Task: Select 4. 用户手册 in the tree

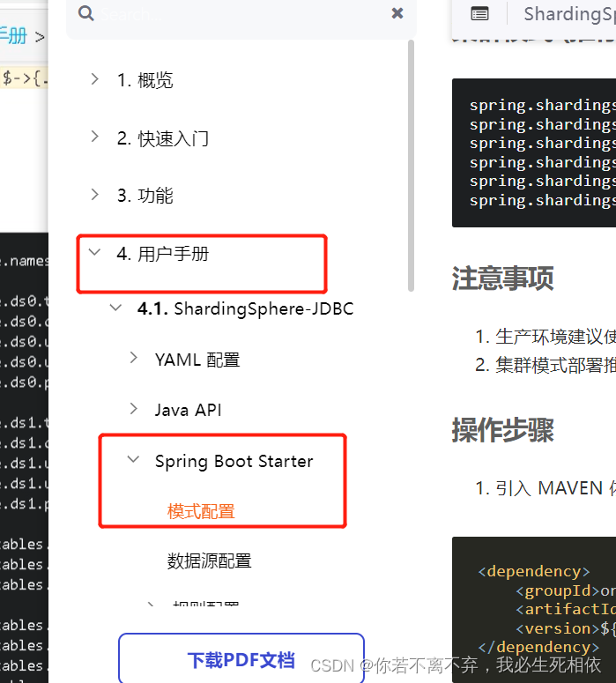Action: 163,254
